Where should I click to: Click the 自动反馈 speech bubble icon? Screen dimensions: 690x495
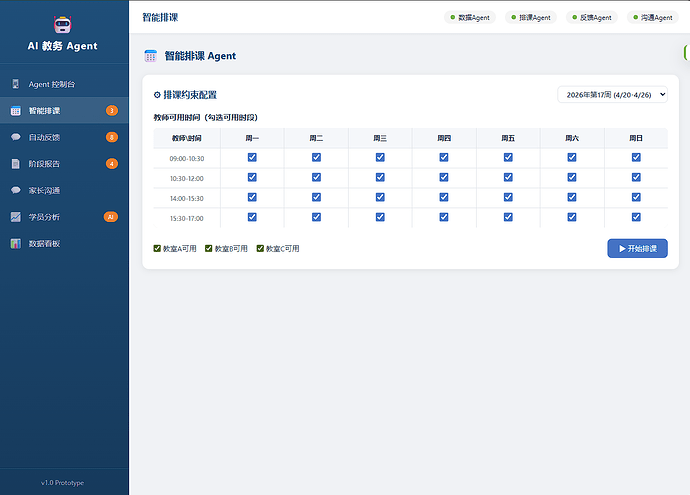(15, 137)
